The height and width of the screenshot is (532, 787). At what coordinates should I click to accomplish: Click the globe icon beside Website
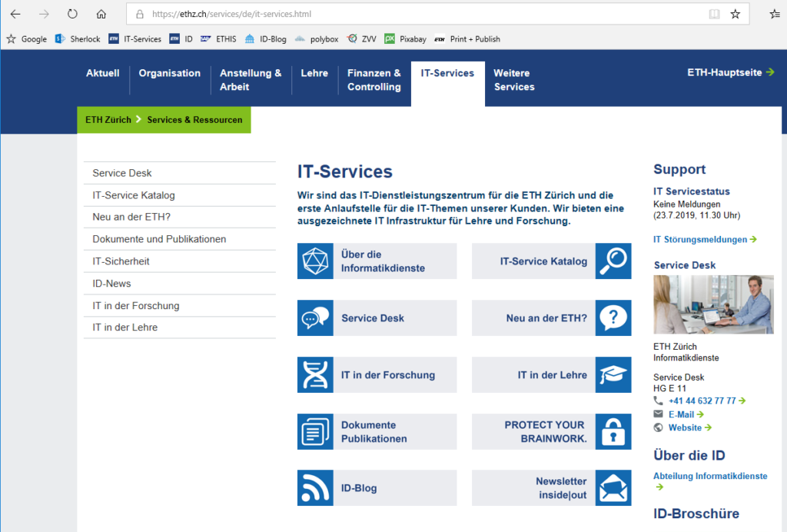coord(658,427)
